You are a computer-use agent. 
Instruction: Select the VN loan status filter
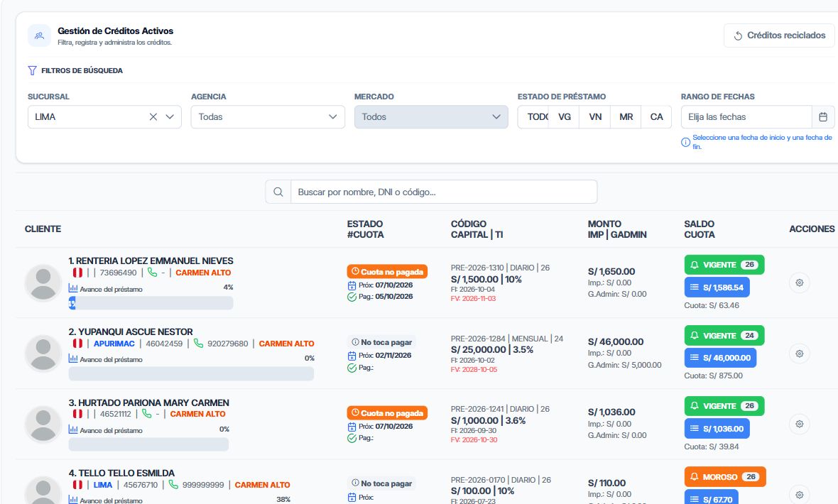pos(595,117)
